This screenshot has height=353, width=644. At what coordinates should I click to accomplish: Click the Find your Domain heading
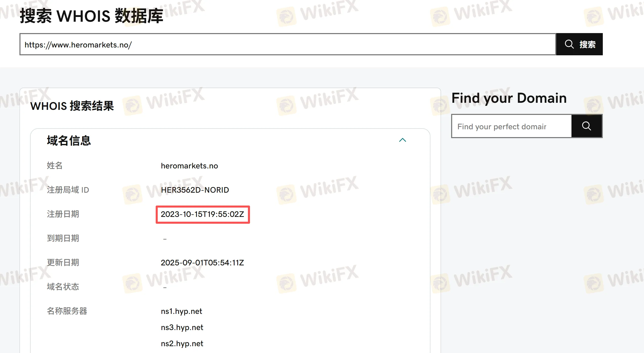[509, 98]
